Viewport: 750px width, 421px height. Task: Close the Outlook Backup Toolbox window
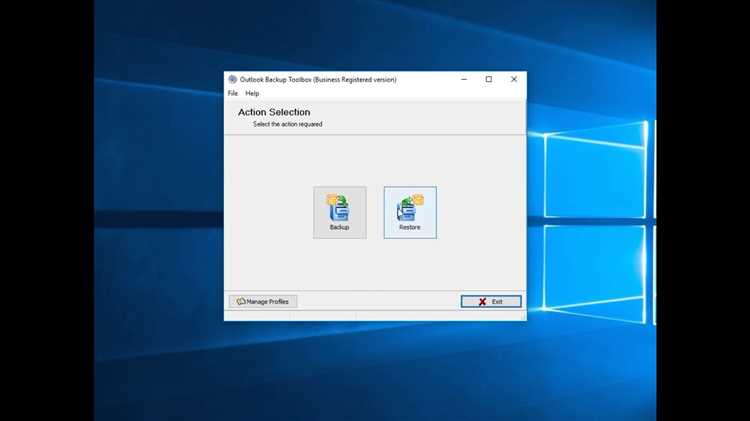[514, 79]
